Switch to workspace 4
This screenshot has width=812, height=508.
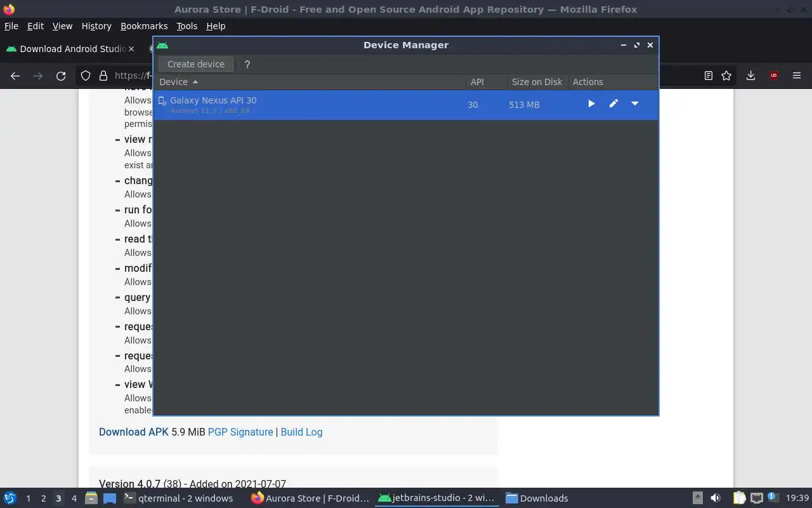(74, 498)
